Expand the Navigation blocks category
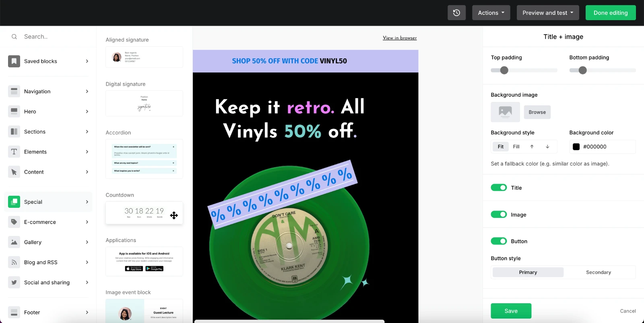 48,91
